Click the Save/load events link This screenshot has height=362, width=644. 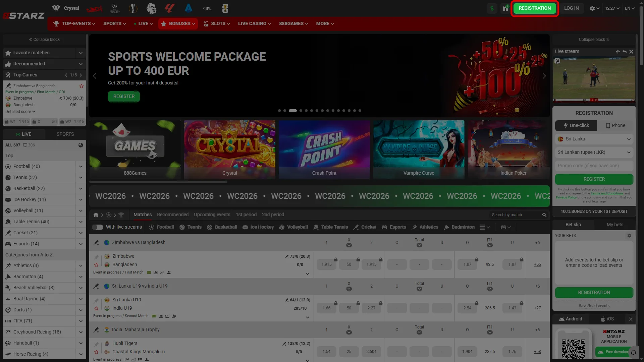pyautogui.click(x=594, y=306)
